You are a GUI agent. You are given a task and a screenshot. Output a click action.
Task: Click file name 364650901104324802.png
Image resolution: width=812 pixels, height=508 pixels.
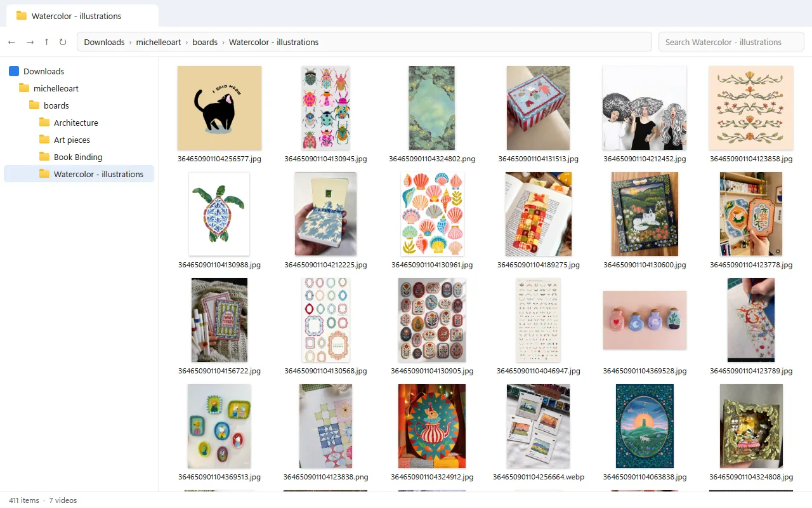[x=432, y=159]
